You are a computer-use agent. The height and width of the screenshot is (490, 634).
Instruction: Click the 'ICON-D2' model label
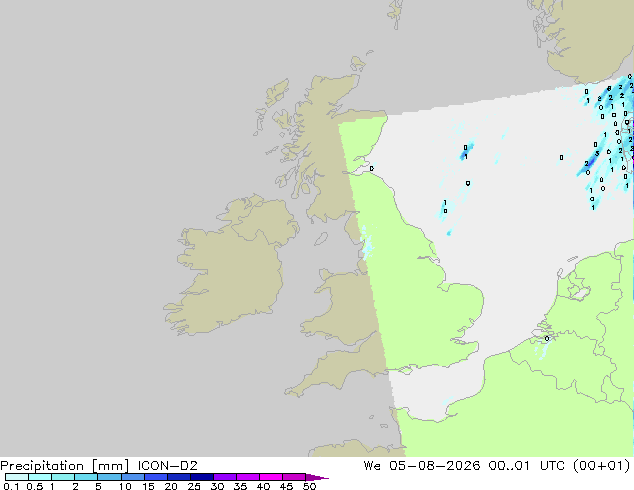pos(167,466)
